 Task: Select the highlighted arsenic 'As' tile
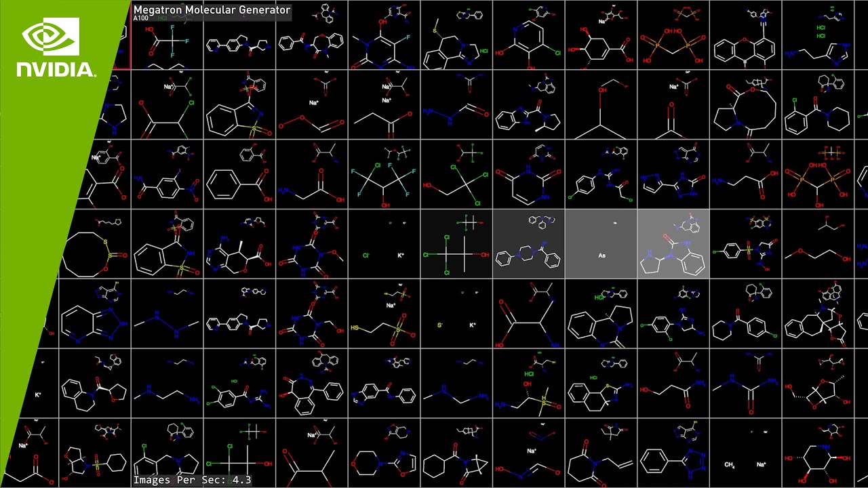[601, 244]
